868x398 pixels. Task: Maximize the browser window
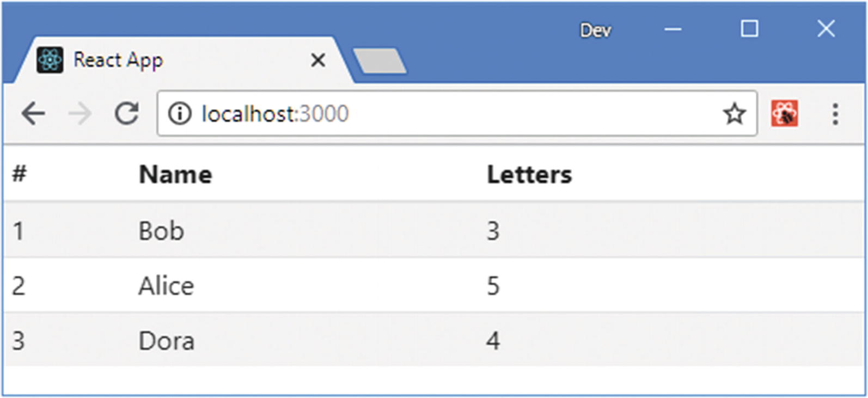(749, 29)
